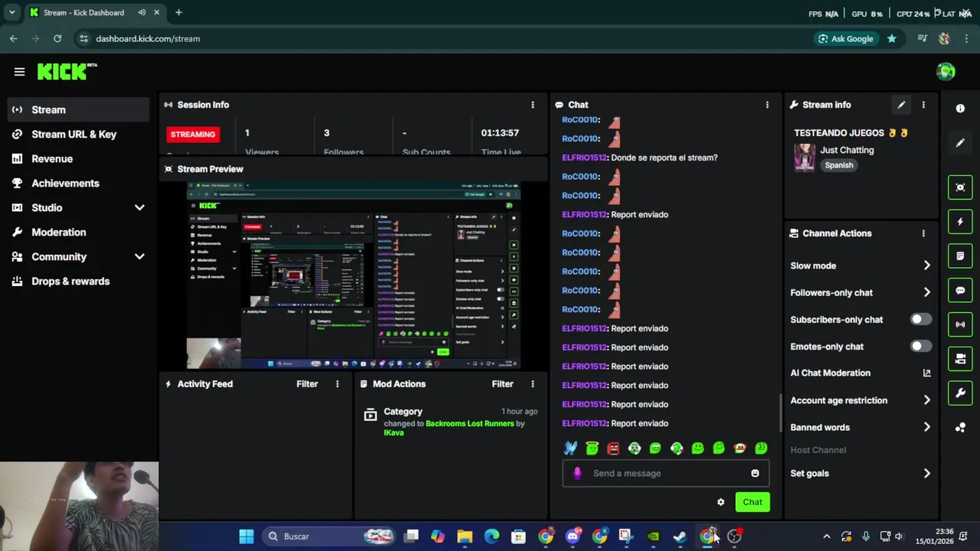The image size is (980, 551).
Task: Toggle the document mod actions icon
Action: click(x=960, y=256)
